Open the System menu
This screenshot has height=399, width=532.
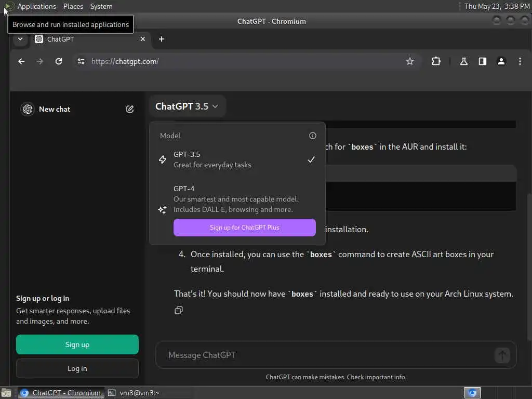101,6
